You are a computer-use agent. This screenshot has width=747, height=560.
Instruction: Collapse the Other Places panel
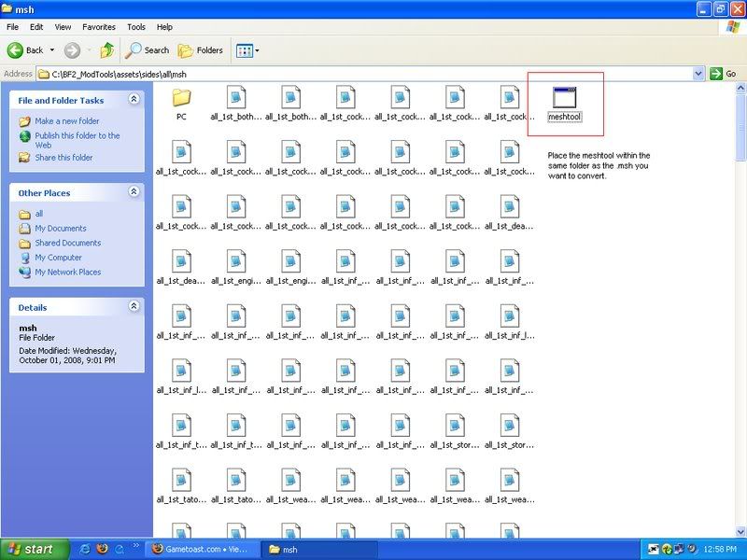(x=134, y=191)
